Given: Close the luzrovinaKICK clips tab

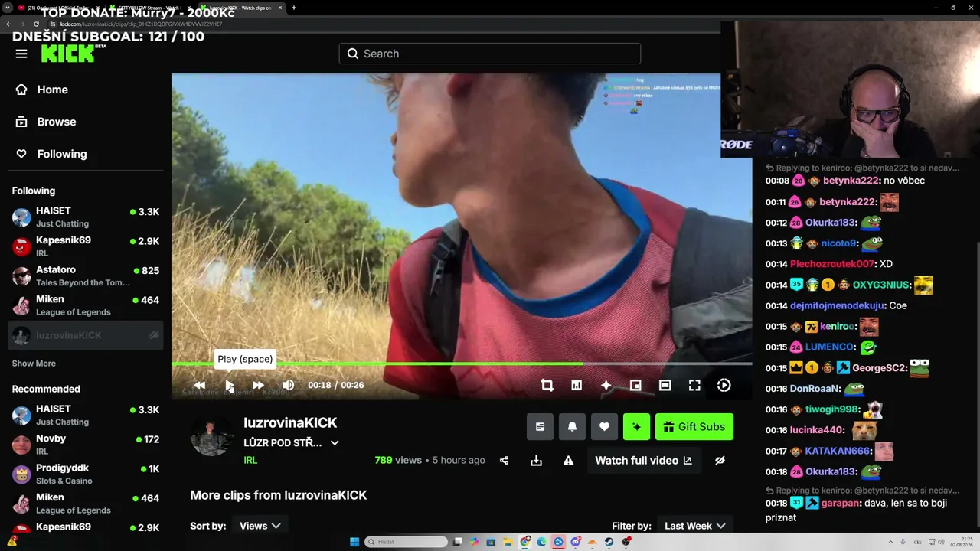Looking at the screenshot, I should point(280,8).
